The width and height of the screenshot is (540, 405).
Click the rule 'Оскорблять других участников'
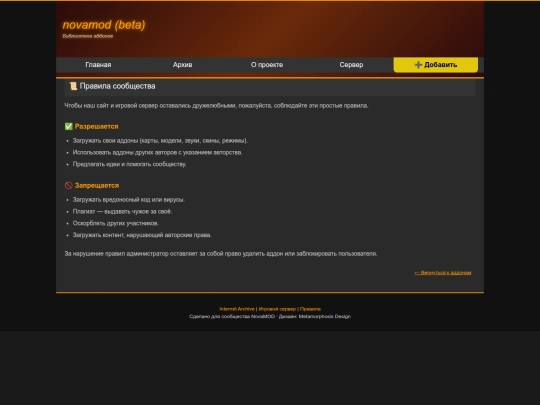(x=116, y=223)
